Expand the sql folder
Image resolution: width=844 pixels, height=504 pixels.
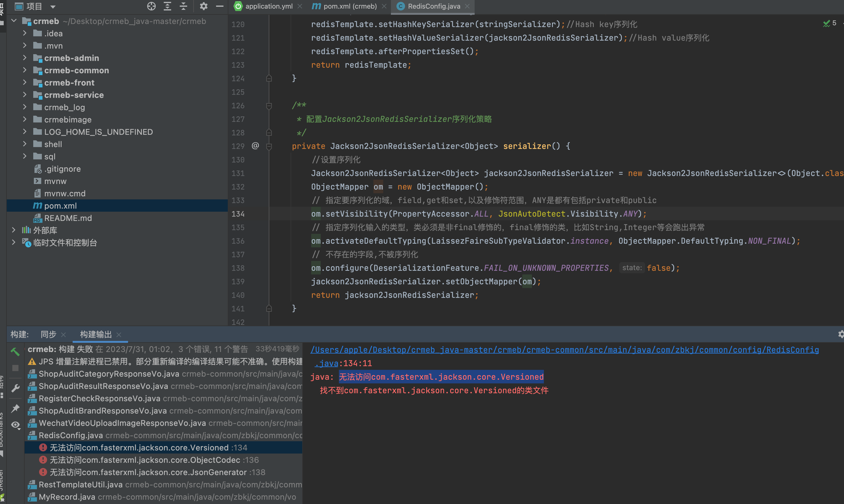click(25, 156)
